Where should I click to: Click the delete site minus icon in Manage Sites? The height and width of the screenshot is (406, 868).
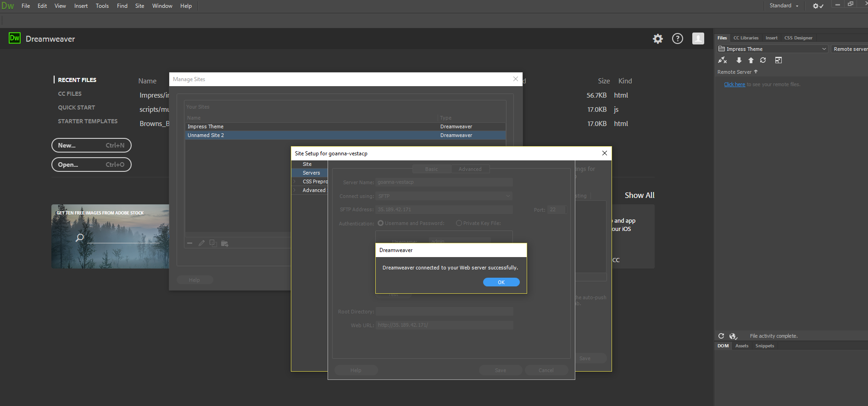click(x=189, y=243)
